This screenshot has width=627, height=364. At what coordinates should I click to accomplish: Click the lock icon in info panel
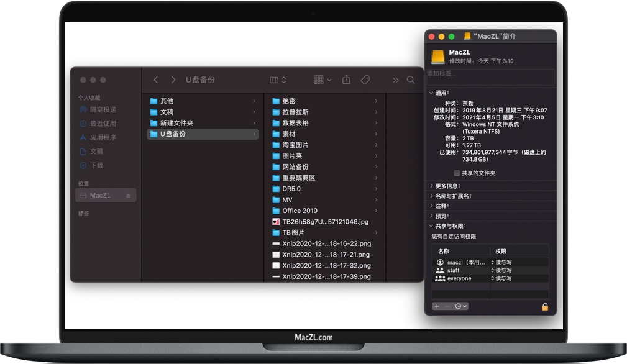pyautogui.click(x=545, y=306)
